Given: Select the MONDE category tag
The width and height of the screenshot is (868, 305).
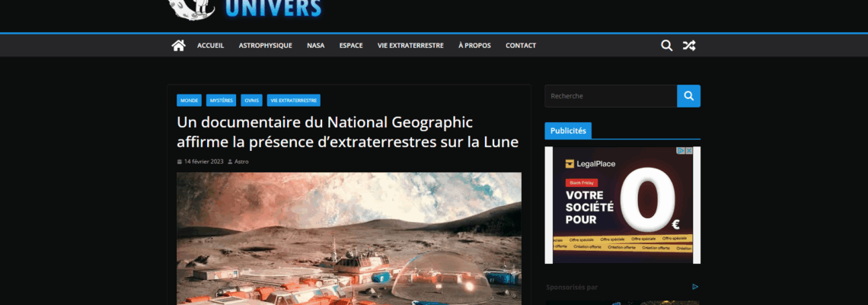Looking at the screenshot, I should (190, 101).
